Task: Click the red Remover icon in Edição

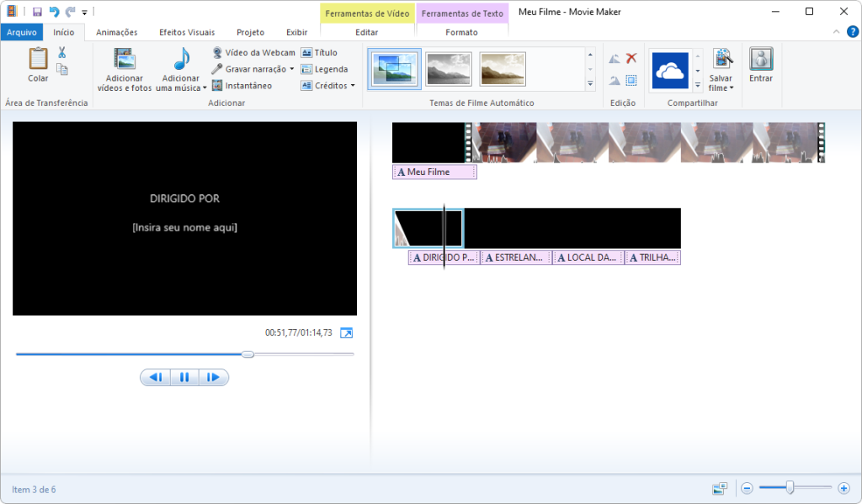Action: click(x=630, y=58)
